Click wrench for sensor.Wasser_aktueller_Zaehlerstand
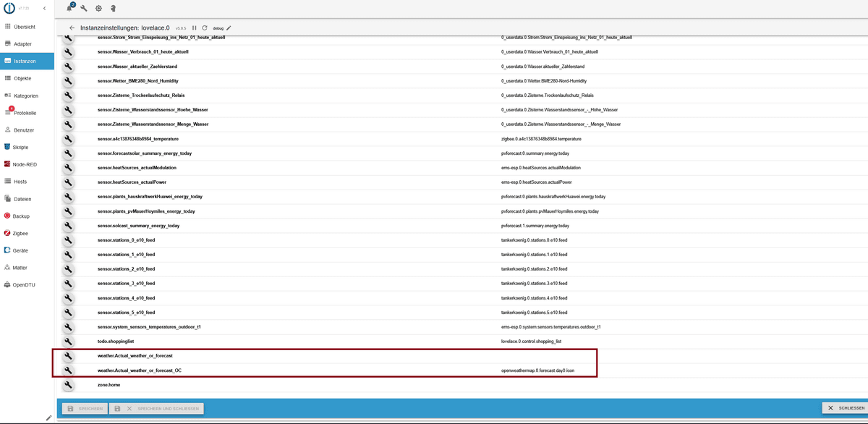The image size is (868, 424). tap(67, 67)
